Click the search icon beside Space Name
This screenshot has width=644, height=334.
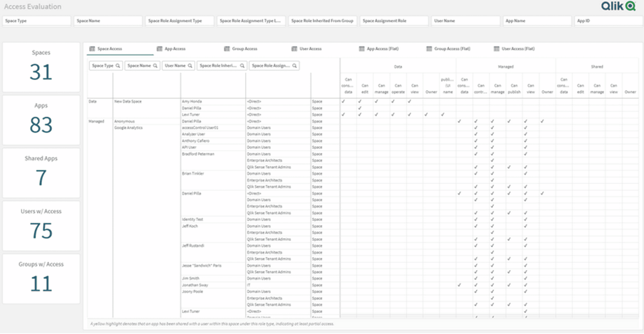155,66
